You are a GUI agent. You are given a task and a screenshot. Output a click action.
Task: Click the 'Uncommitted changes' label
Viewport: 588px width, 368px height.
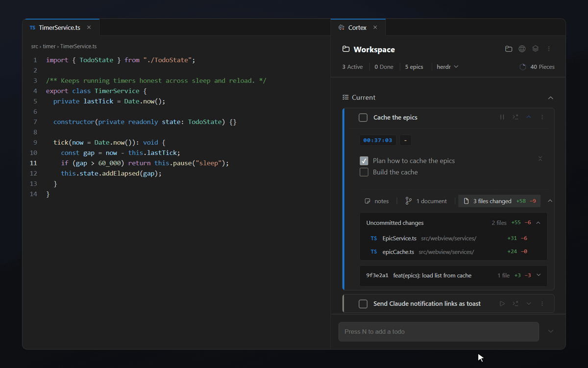point(395,223)
